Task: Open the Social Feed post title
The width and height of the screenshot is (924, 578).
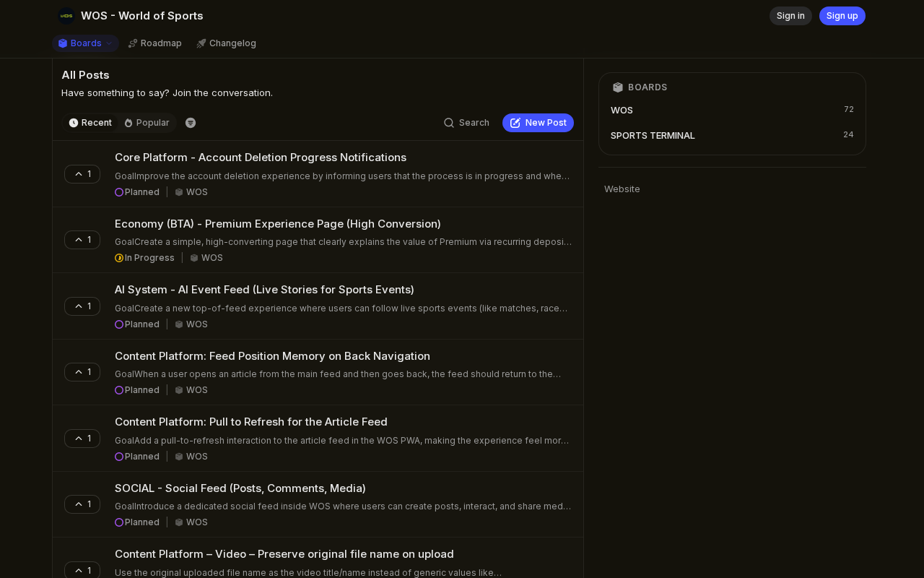Action: tap(240, 488)
